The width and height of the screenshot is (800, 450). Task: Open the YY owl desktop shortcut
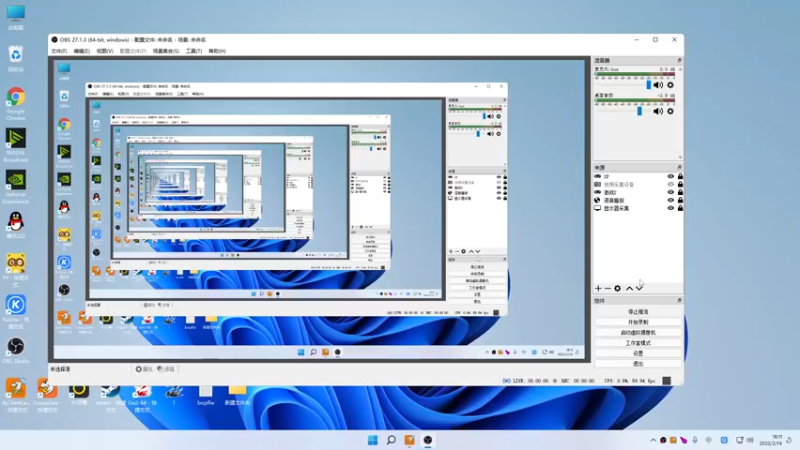point(16,270)
